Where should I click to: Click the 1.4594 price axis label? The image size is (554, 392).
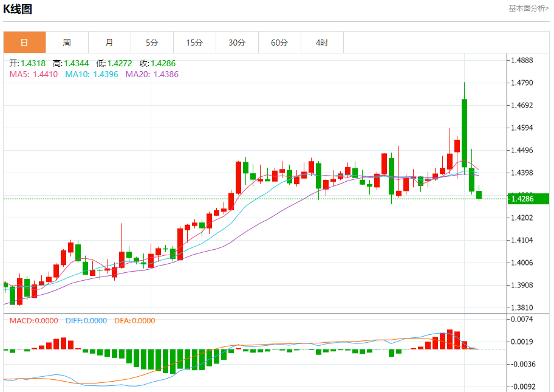point(522,128)
